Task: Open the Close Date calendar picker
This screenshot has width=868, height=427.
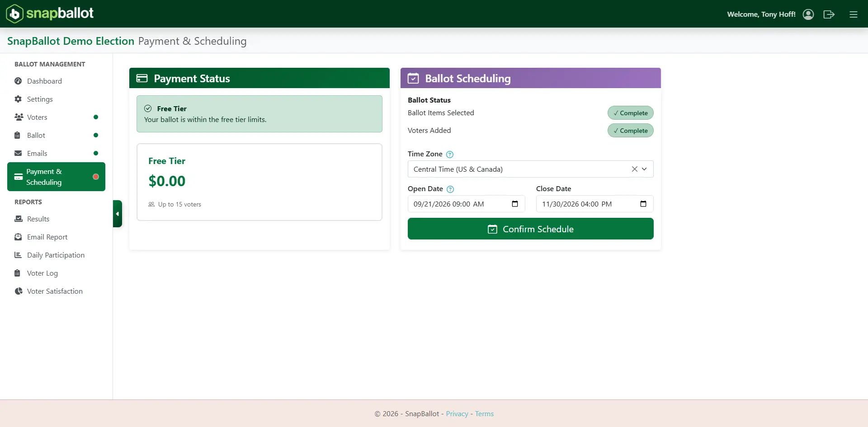Action: tap(643, 204)
